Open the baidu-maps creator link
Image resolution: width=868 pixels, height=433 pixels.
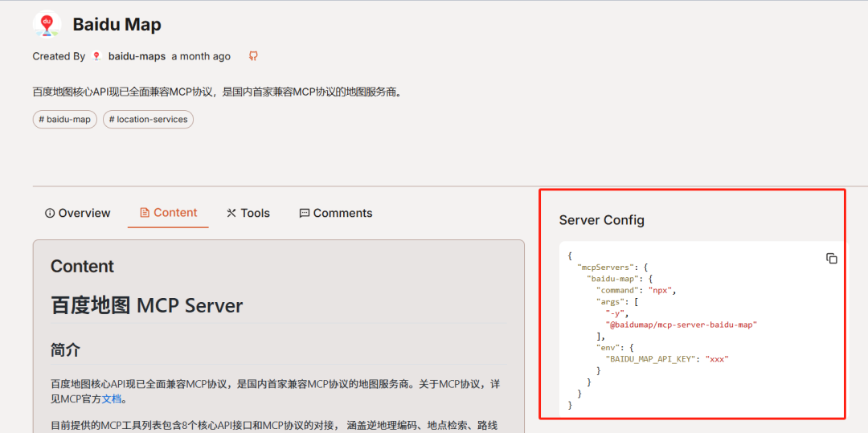tap(137, 56)
